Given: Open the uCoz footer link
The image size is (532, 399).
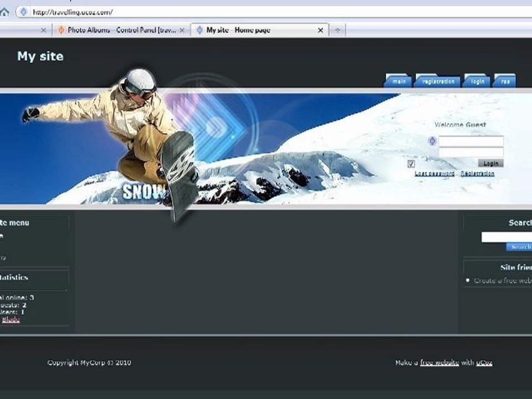Looking at the screenshot, I should (484, 362).
